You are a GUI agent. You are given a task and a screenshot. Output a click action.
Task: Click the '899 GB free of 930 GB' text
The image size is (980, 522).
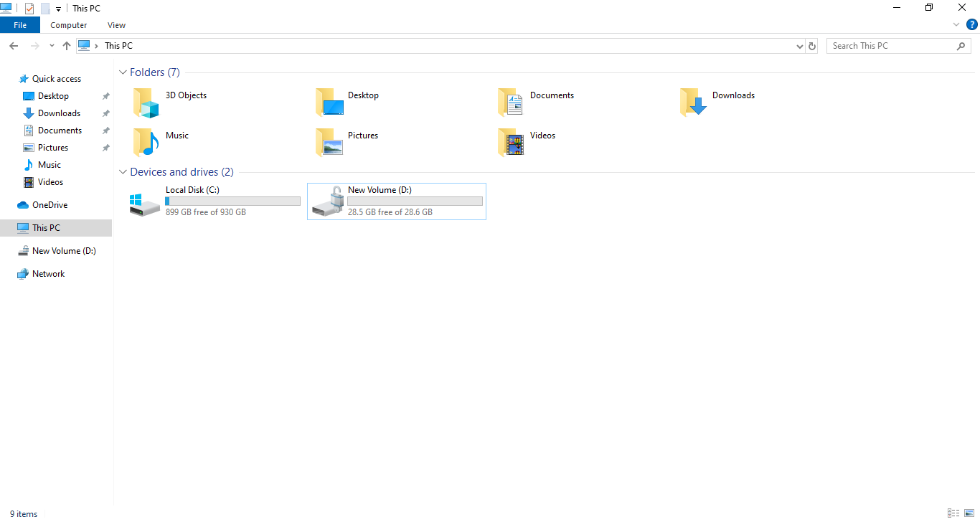point(206,212)
